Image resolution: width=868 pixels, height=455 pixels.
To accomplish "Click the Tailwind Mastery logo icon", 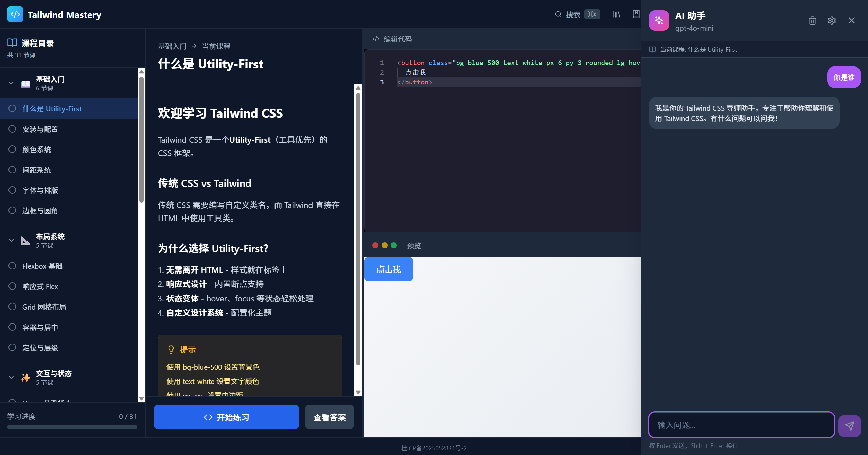I will pos(15,14).
